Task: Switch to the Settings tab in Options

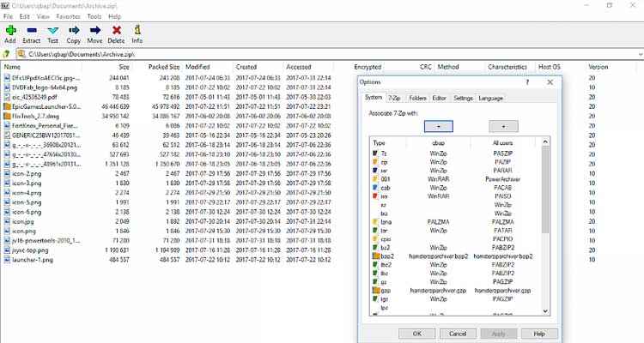Action: click(464, 98)
